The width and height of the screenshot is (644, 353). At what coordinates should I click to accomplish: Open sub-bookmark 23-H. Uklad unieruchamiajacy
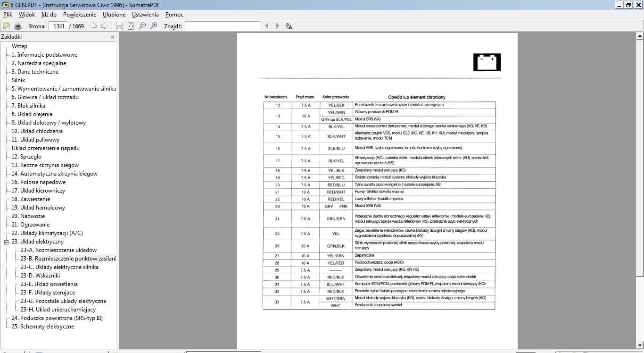point(58,310)
